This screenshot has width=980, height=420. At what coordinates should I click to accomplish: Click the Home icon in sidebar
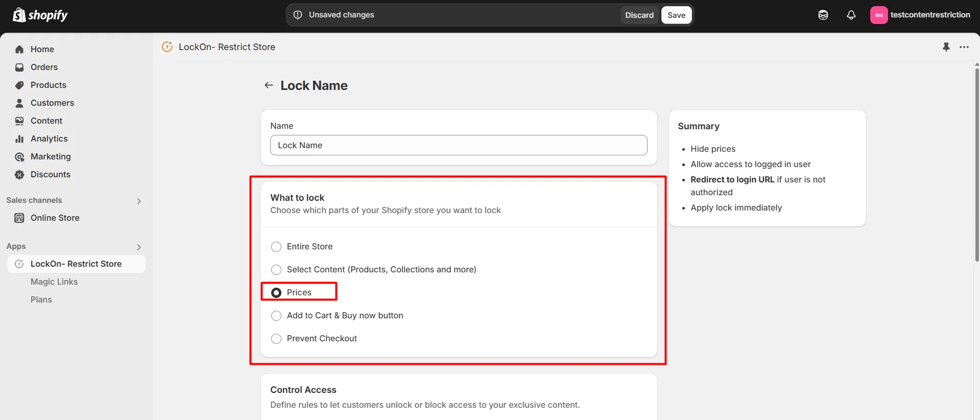(19, 49)
